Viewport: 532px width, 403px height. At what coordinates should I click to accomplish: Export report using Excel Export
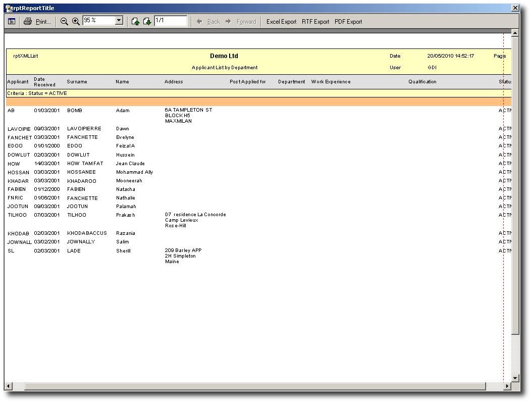(281, 22)
